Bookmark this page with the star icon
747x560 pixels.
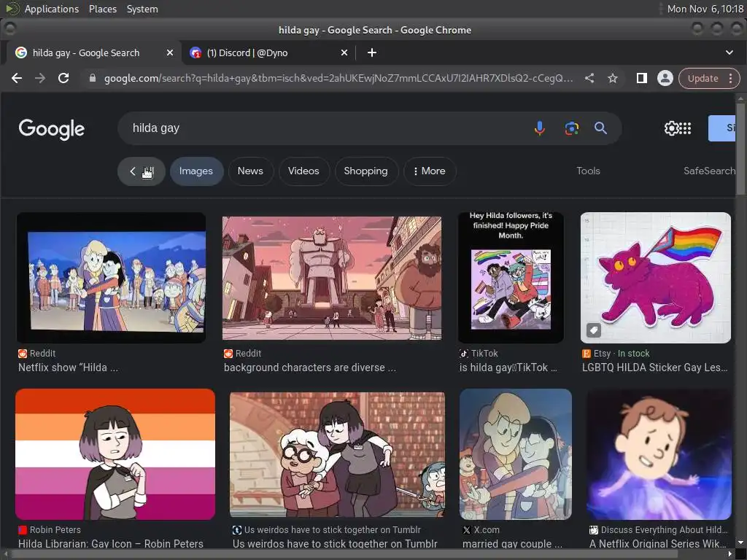(x=613, y=78)
